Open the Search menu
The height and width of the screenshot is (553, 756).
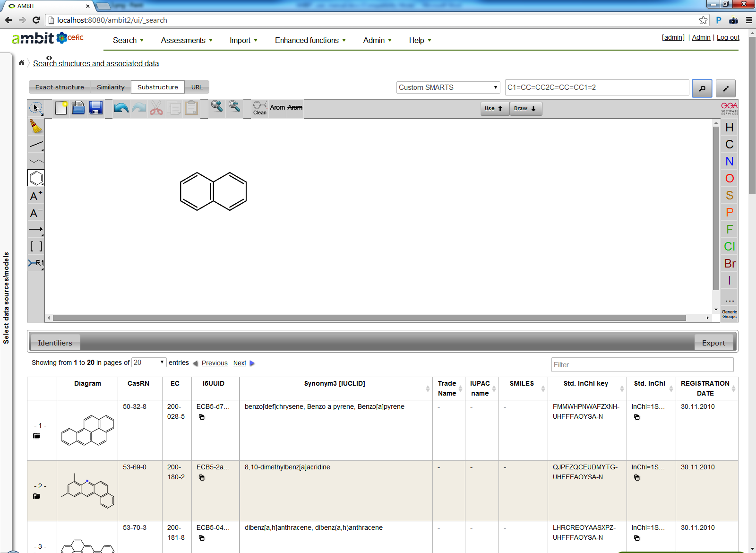click(128, 40)
